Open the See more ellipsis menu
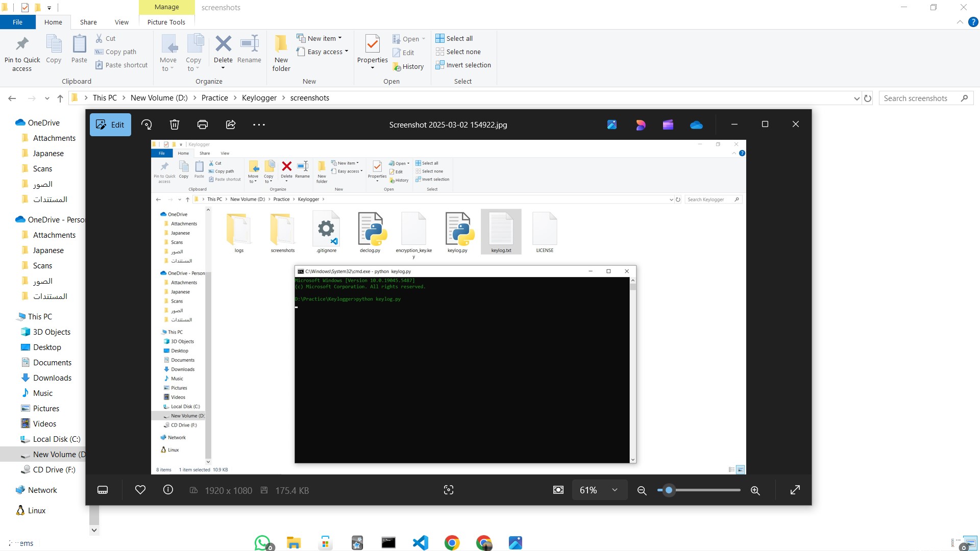This screenshot has height=551, width=980. (259, 124)
